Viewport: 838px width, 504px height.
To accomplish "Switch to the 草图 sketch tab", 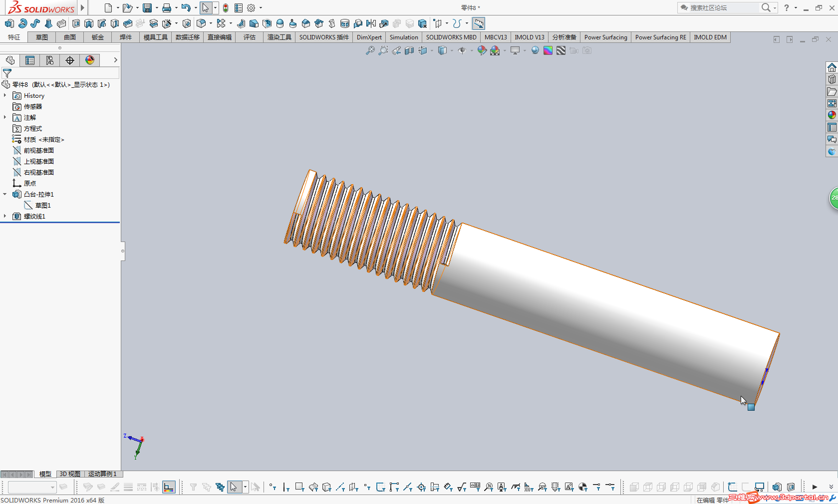I will click(x=42, y=37).
